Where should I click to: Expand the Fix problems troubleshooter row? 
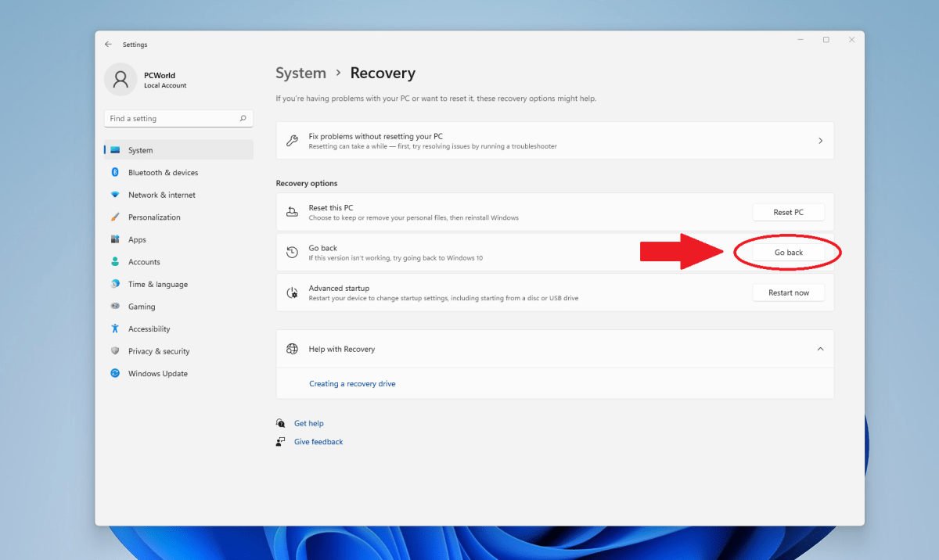pyautogui.click(x=820, y=140)
